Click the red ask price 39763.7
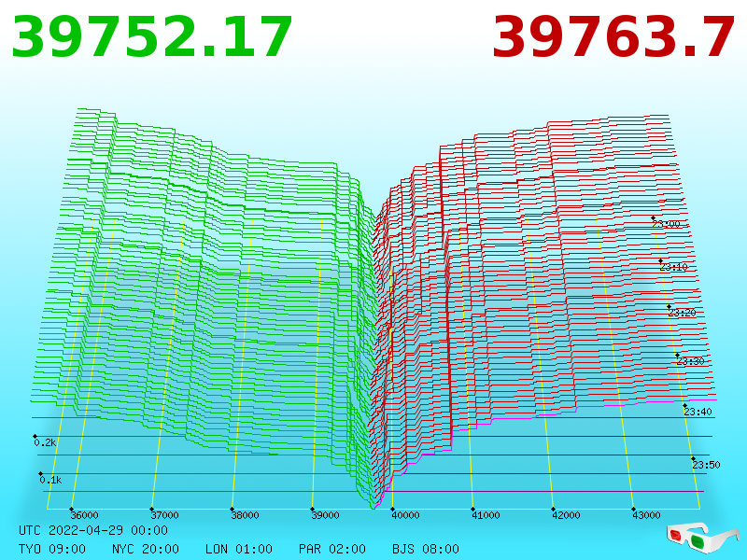 613,37
